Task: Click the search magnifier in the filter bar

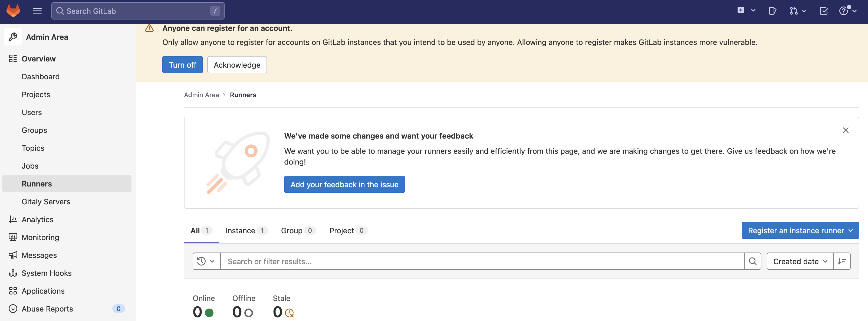Action: click(x=753, y=261)
